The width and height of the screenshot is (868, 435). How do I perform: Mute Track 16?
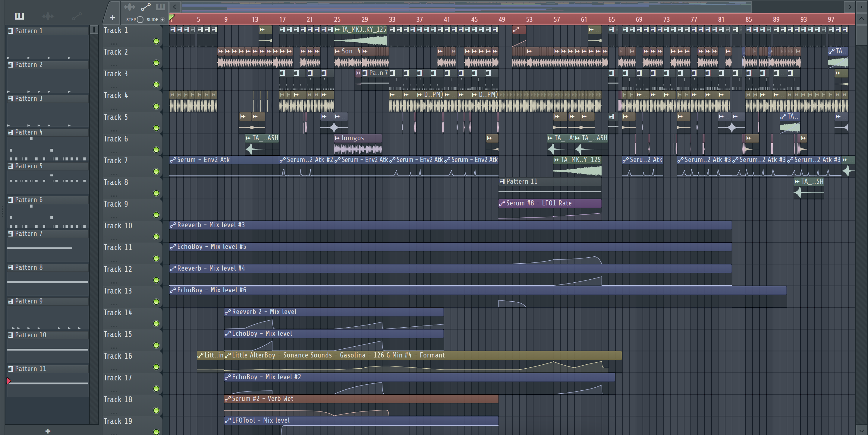pos(156,367)
